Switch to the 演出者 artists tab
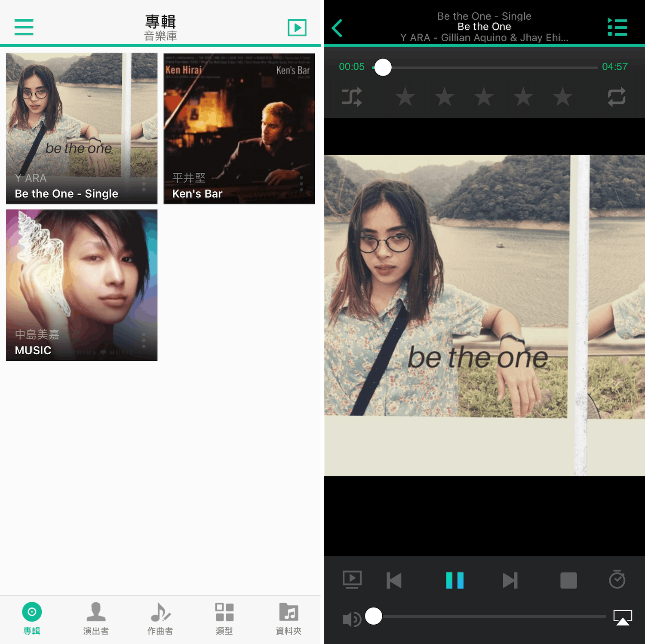645x644 pixels. pyautogui.click(x=96, y=619)
